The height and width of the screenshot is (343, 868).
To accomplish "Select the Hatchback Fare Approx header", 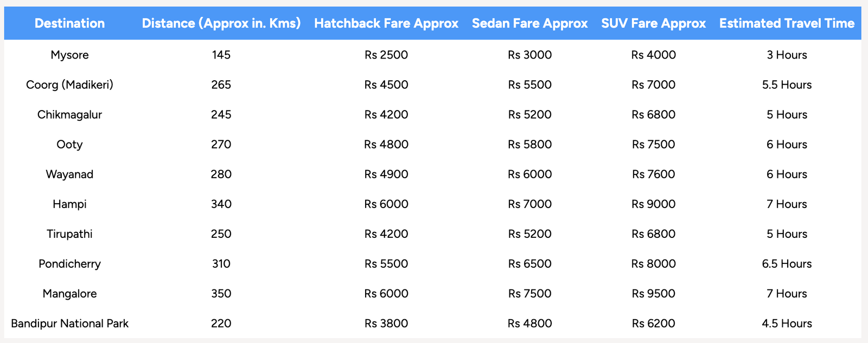I will pyautogui.click(x=386, y=23).
